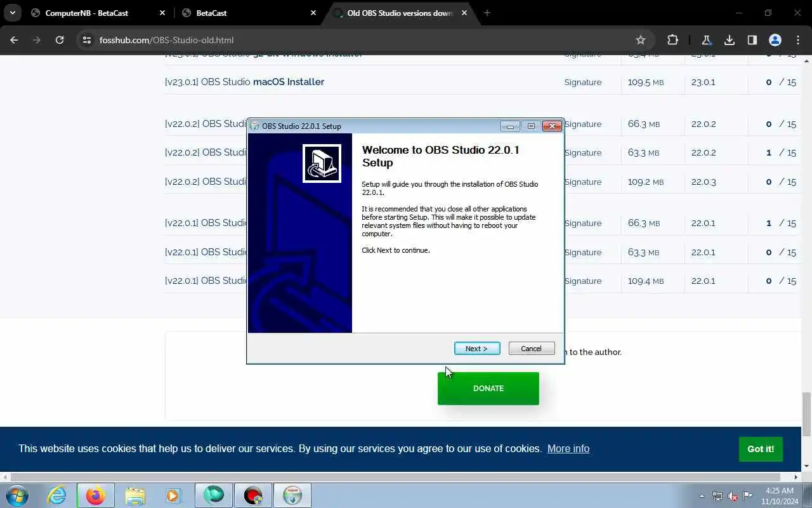Click Signature in the 63.3 MB 22.0.2 row
This screenshot has width=812, height=508.
tap(583, 152)
